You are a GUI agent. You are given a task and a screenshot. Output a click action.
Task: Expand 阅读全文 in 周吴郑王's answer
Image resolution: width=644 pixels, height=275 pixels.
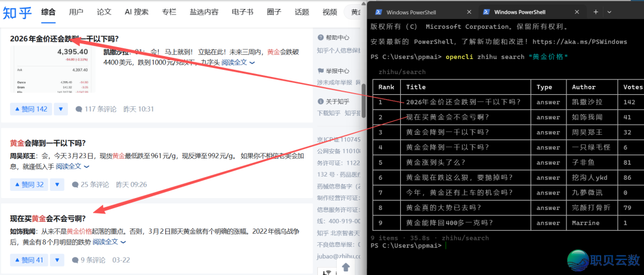point(73,166)
